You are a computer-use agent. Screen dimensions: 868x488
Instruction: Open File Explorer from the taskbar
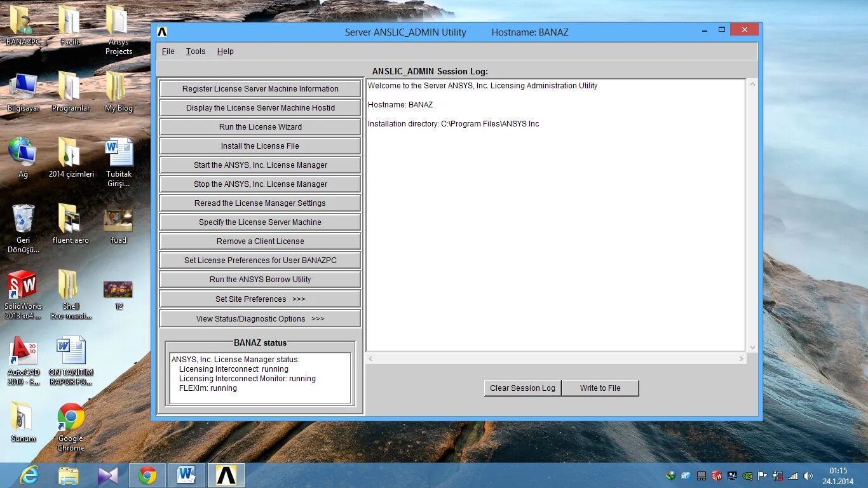[69, 475]
